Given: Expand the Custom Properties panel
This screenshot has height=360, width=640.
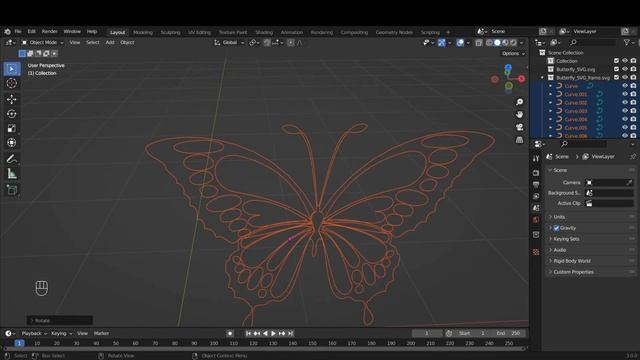Looking at the screenshot, I should (x=591, y=272).
